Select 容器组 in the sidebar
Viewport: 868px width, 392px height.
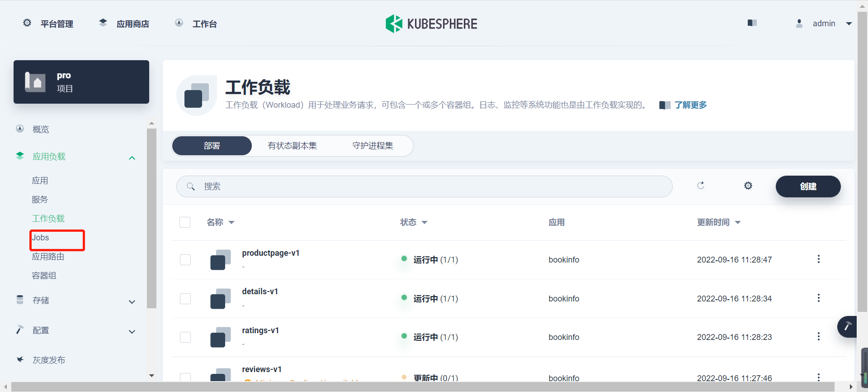(44, 276)
